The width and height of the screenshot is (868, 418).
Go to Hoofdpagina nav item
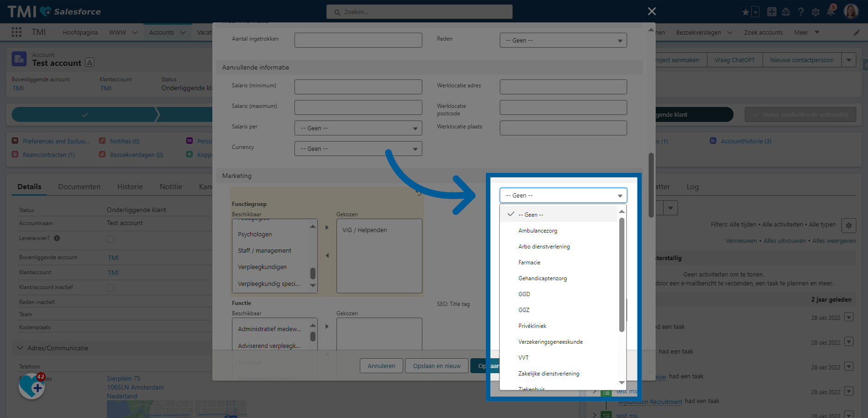pyautogui.click(x=80, y=33)
